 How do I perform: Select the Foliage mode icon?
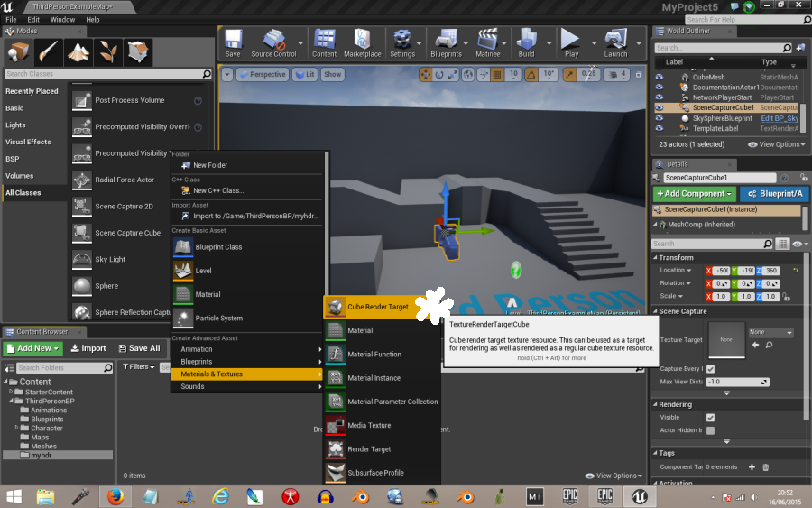click(108, 51)
